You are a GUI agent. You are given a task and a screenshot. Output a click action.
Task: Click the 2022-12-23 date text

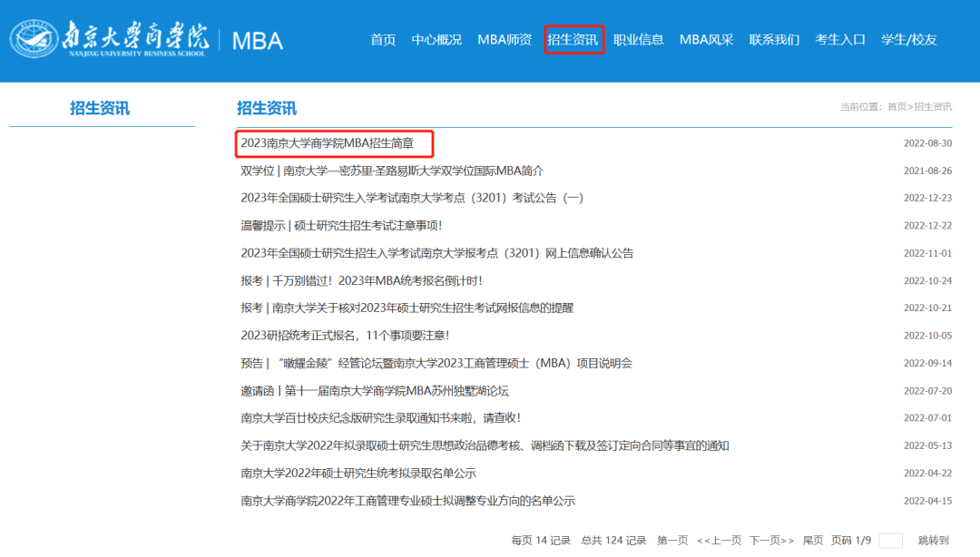point(927,198)
